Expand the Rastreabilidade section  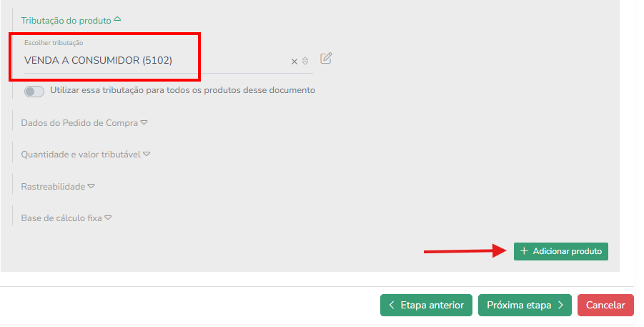click(58, 187)
